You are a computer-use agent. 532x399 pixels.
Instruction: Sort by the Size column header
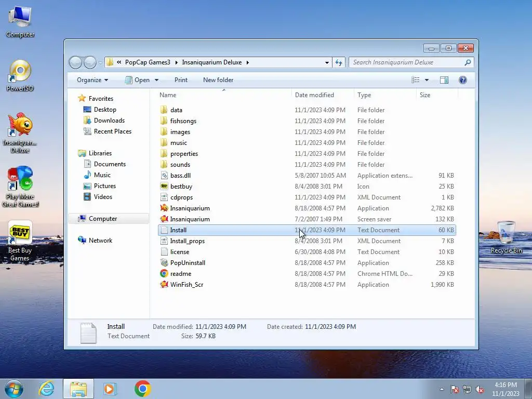tap(437, 95)
